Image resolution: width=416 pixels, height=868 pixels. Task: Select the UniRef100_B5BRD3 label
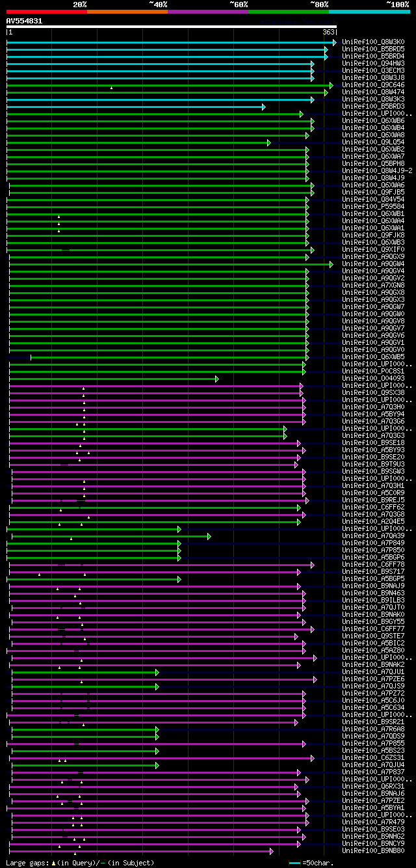374,106
